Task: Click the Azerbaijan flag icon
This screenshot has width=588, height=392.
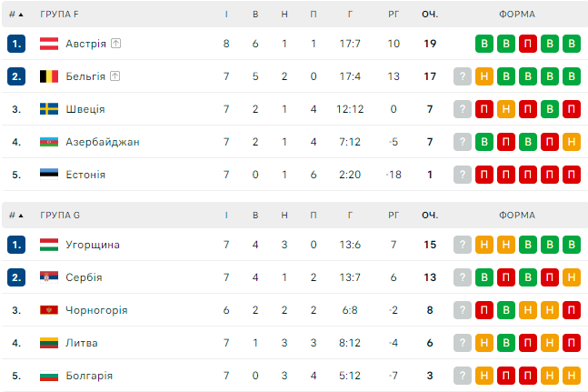Action: (49, 142)
